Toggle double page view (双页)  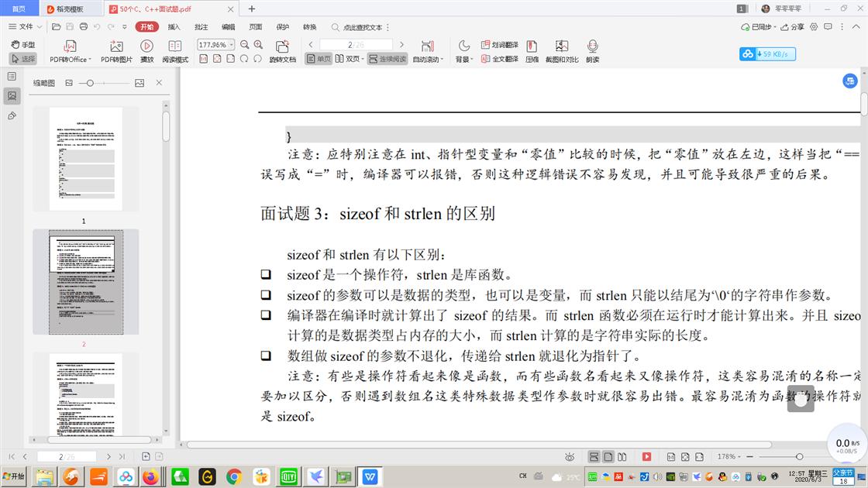(350, 59)
